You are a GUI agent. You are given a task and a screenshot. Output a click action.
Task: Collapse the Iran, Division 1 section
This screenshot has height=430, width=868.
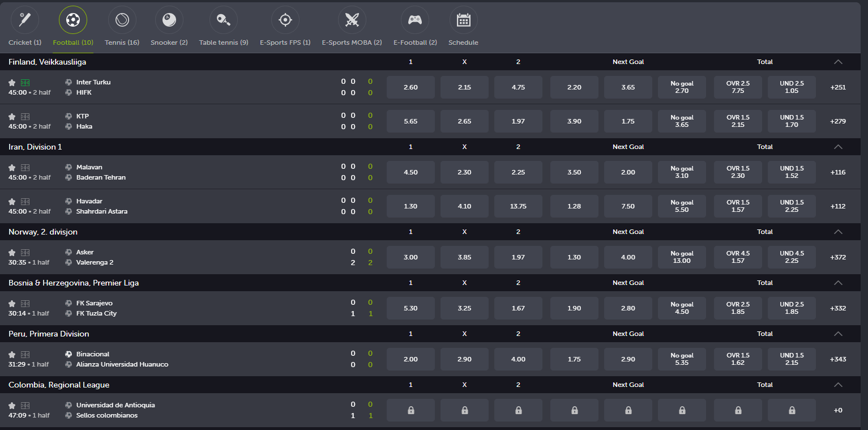[838, 147]
